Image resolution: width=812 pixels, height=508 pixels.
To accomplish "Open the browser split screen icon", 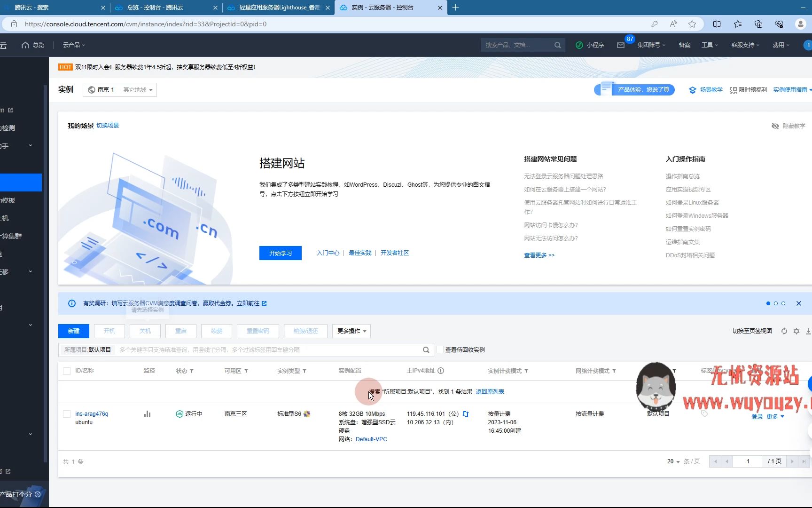I will pyautogui.click(x=717, y=24).
